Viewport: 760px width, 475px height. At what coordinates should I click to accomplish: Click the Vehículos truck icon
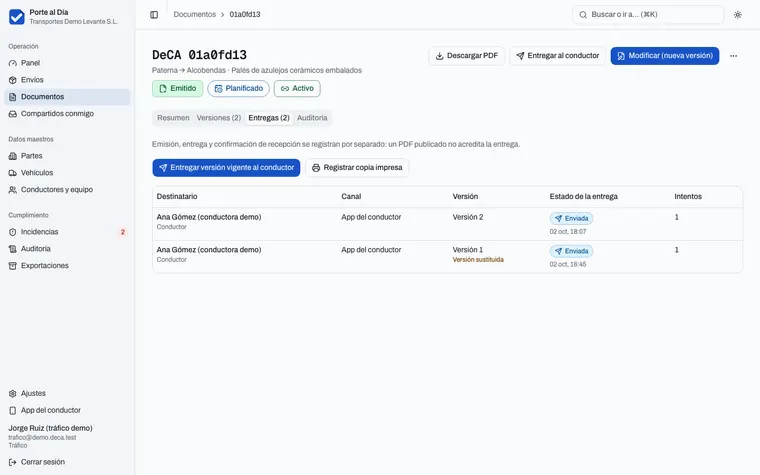13,173
